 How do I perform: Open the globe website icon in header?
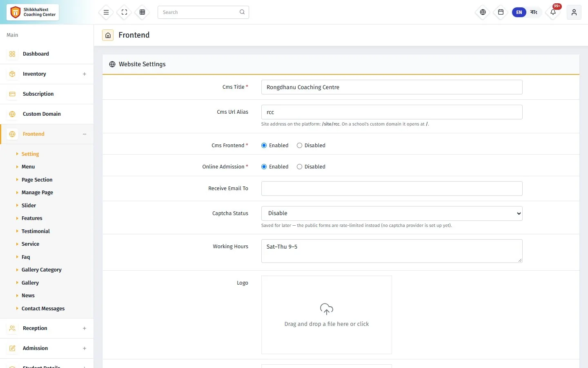coord(483,12)
